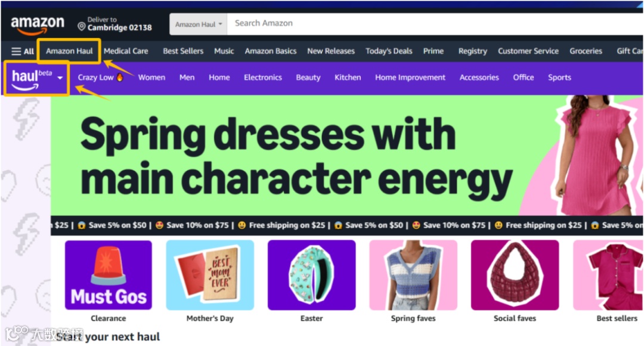Select Amazon Haul in the navigation bar
The image size is (644, 346).
pyautogui.click(x=69, y=51)
